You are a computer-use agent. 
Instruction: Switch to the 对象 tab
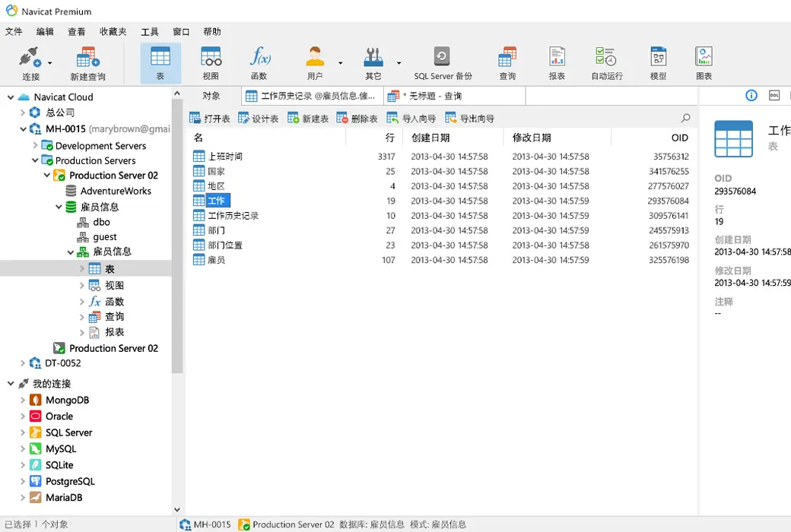tap(211, 96)
